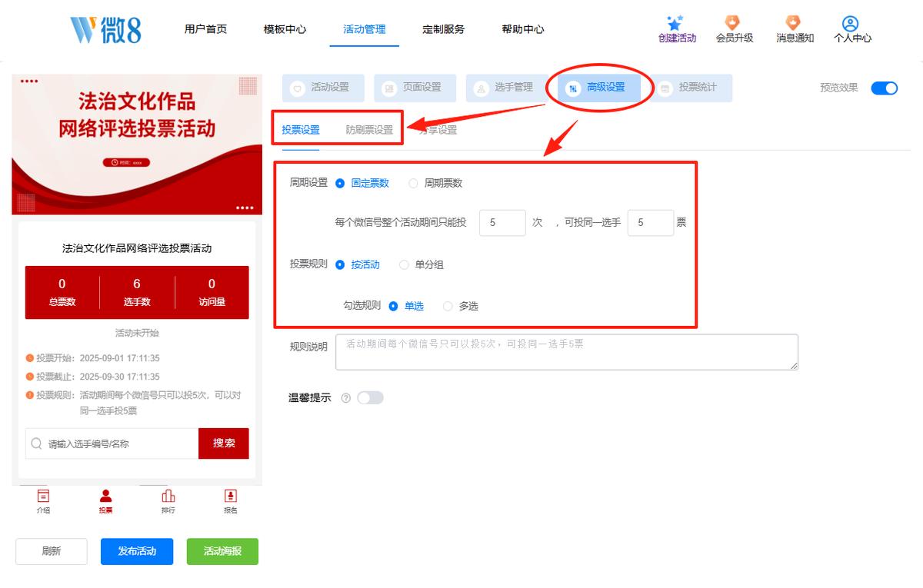The height and width of the screenshot is (588, 923).
Task: Open the 投票设置 sub-tab
Action: click(x=301, y=130)
